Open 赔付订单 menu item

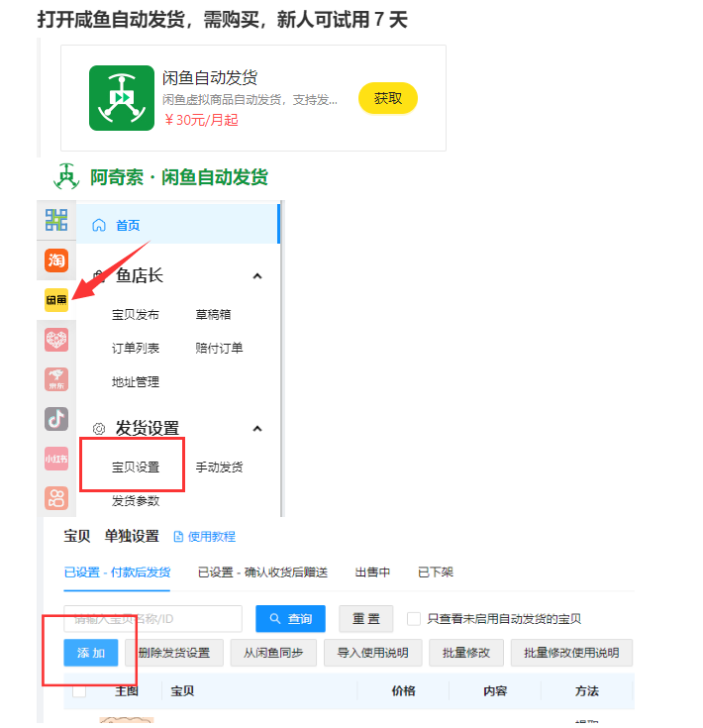219,349
